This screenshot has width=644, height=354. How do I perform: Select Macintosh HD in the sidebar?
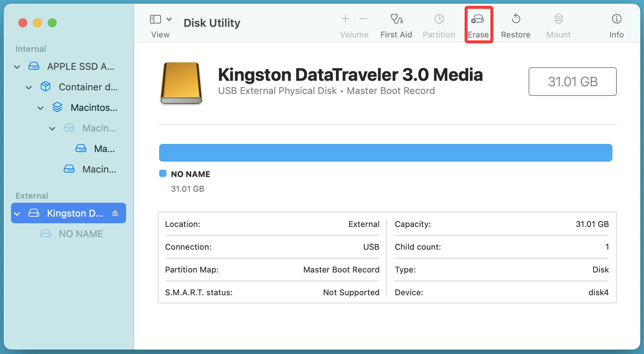(94, 108)
